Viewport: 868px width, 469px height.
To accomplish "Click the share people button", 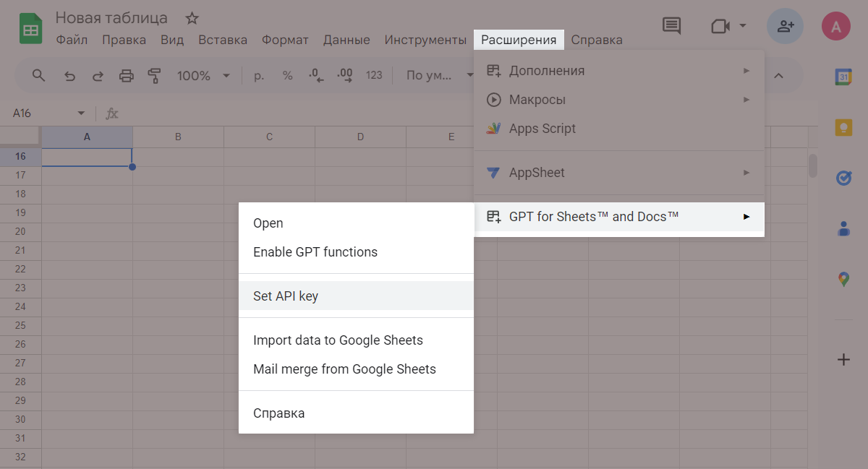I will coord(785,27).
